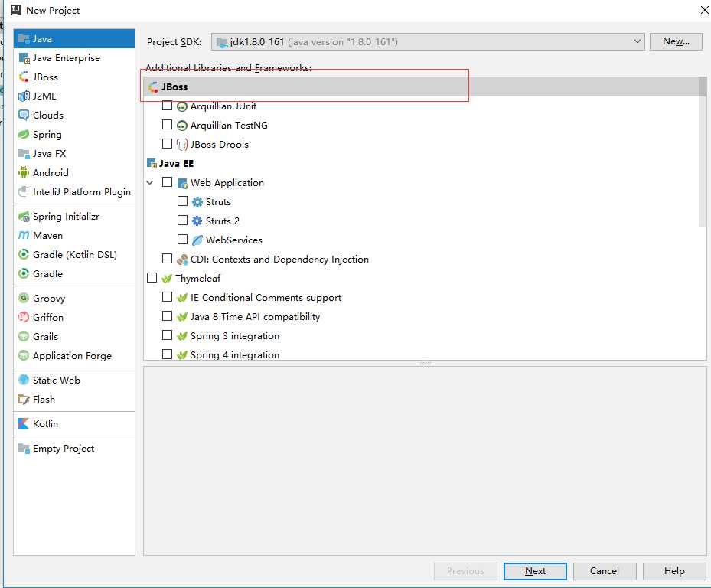Enable Spring 3 integration checkbox
The width and height of the screenshot is (711, 588).
(x=168, y=335)
